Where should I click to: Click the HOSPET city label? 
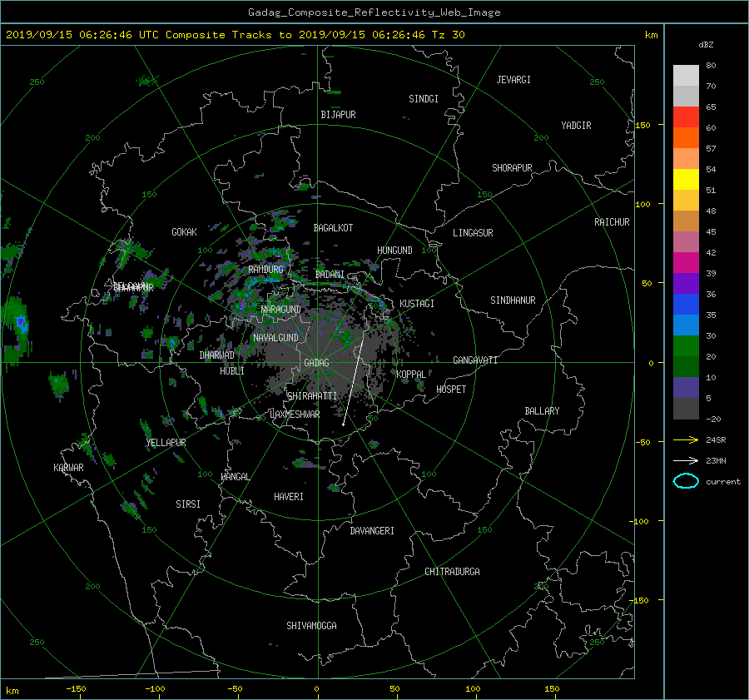pos(451,390)
